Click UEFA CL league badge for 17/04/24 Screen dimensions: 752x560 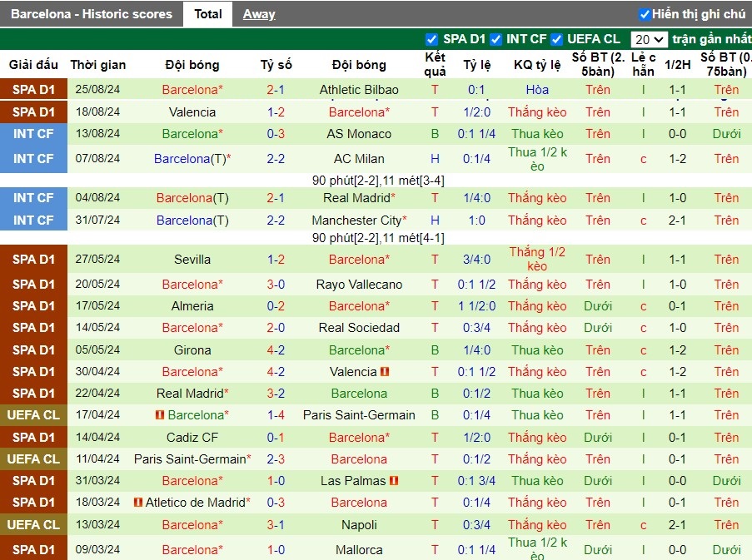tap(33, 415)
